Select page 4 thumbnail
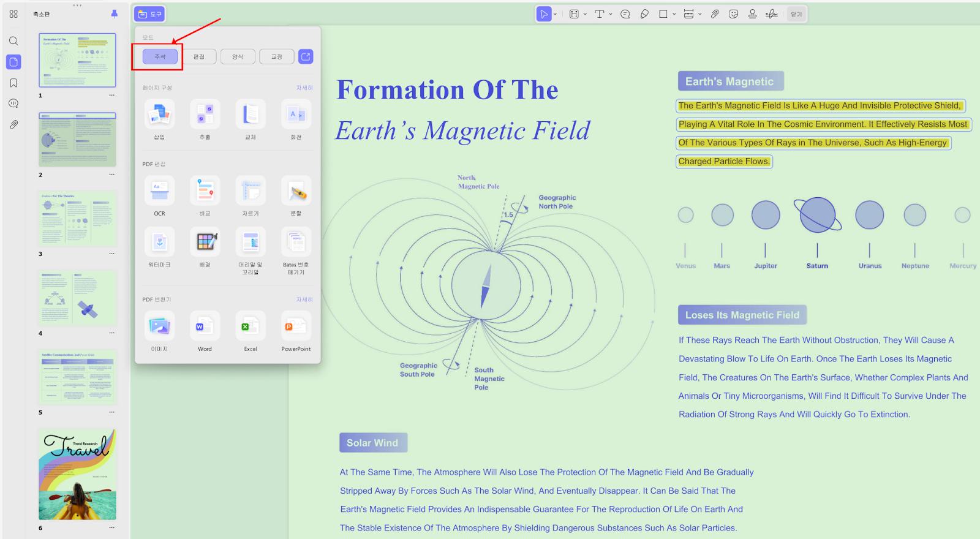980x539 pixels. 77,298
